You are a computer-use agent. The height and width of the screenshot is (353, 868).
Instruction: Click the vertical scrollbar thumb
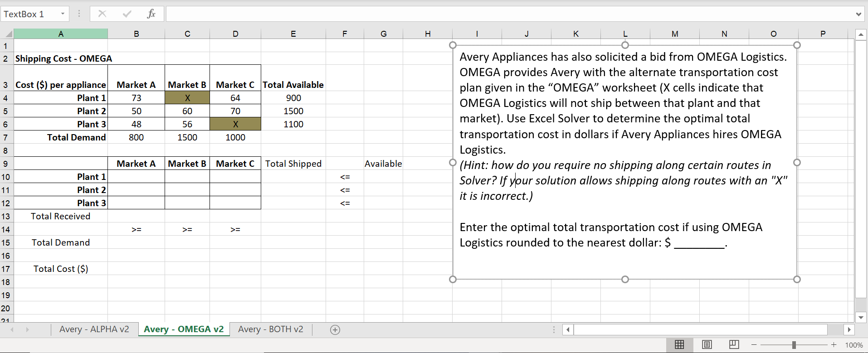tap(861, 169)
